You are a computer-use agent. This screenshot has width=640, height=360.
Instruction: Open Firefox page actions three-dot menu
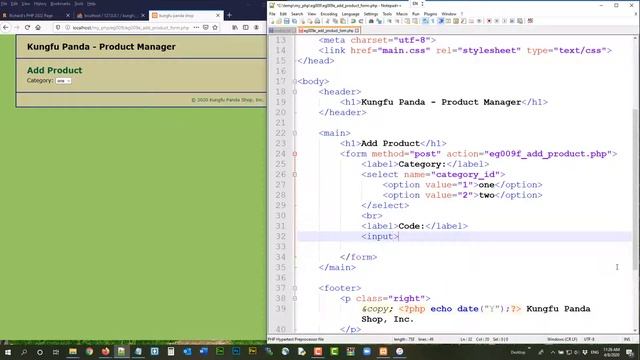(196, 27)
